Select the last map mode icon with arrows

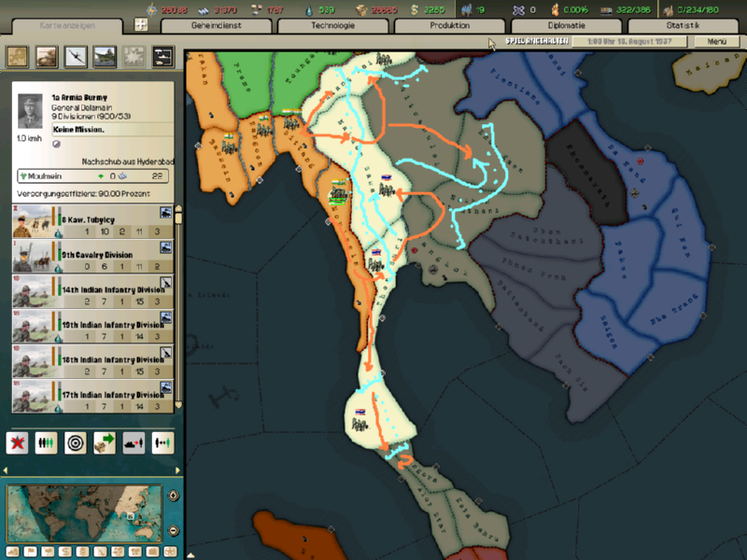[170, 552]
